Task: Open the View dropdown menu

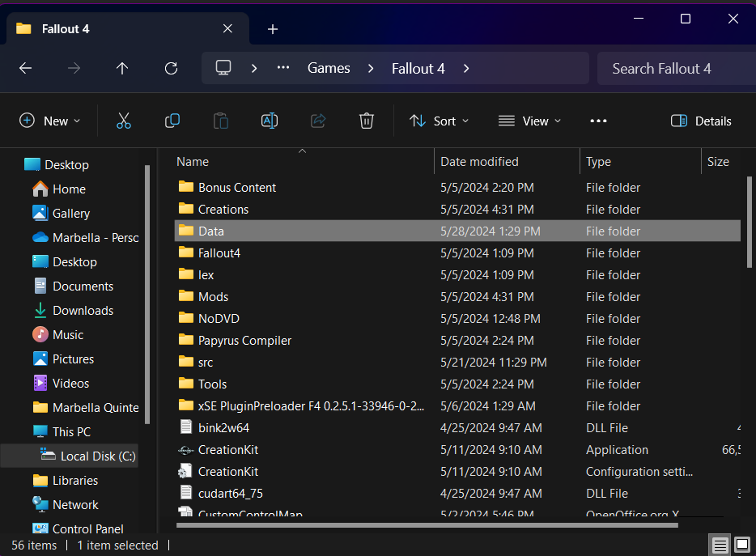Action: (529, 121)
